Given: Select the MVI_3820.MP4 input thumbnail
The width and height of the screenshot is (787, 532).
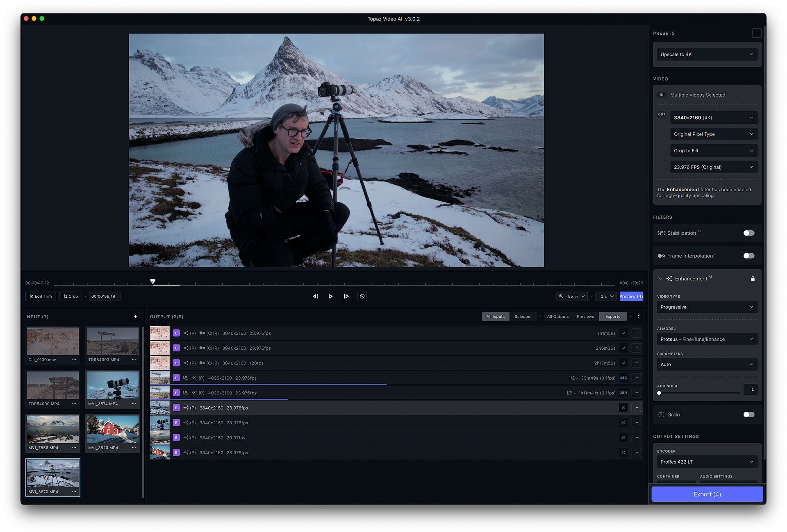Looking at the screenshot, I should click(113, 429).
